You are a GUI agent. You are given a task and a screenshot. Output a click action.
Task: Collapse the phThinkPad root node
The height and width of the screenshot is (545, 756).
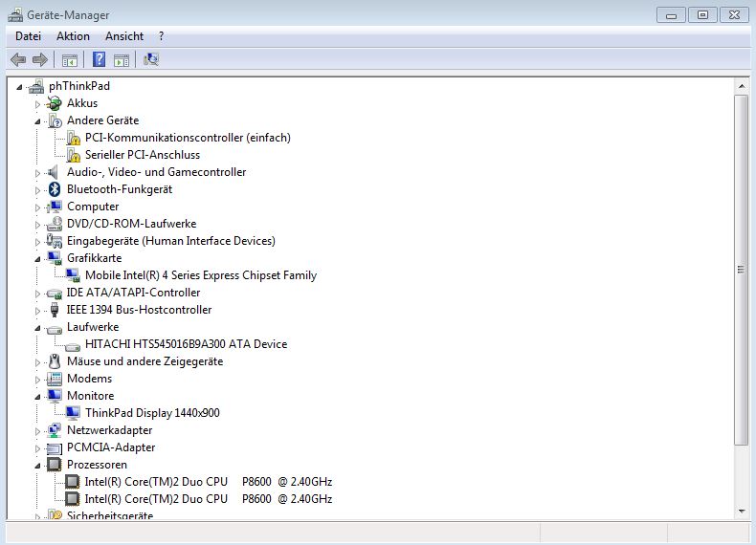coord(19,87)
